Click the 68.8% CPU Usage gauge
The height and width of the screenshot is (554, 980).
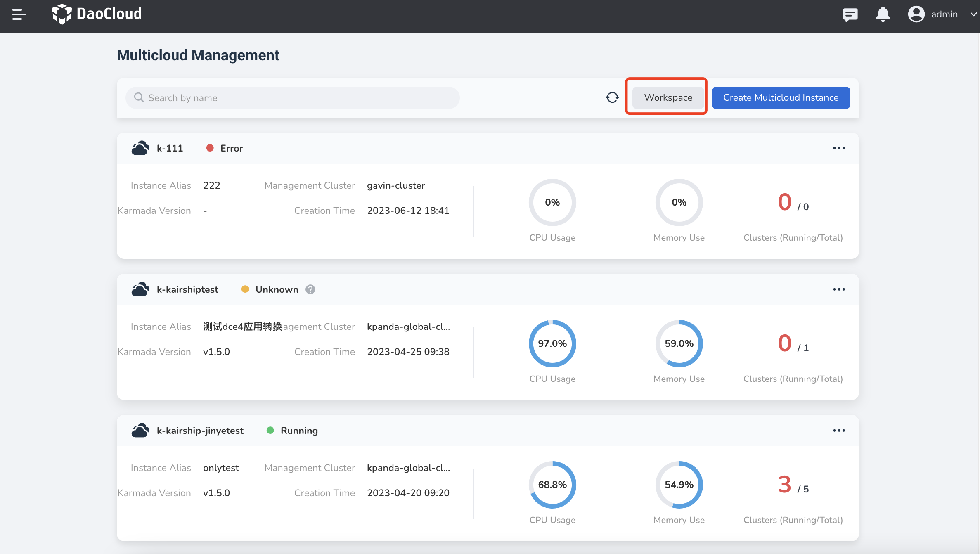[x=552, y=485]
